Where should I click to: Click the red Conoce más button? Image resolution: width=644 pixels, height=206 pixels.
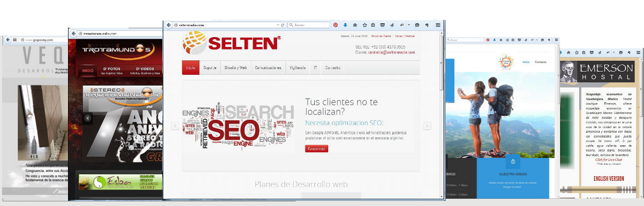(316, 149)
